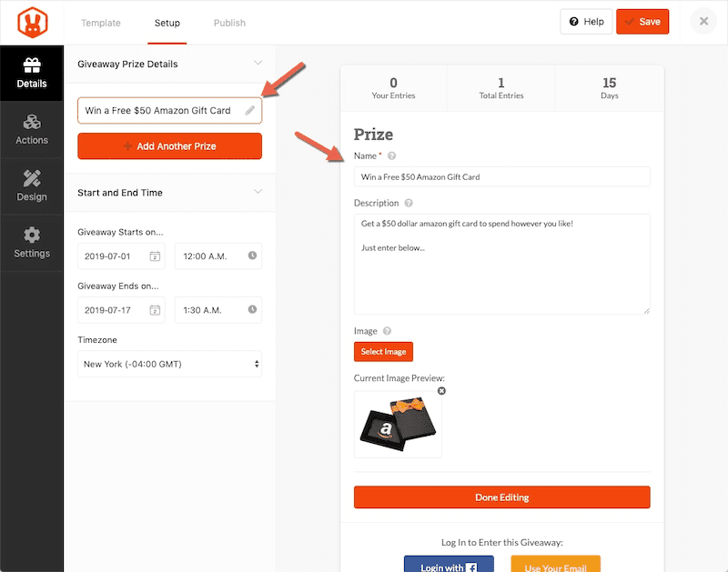Open the Timezone dropdown
The height and width of the screenshot is (572, 728).
coord(169,365)
